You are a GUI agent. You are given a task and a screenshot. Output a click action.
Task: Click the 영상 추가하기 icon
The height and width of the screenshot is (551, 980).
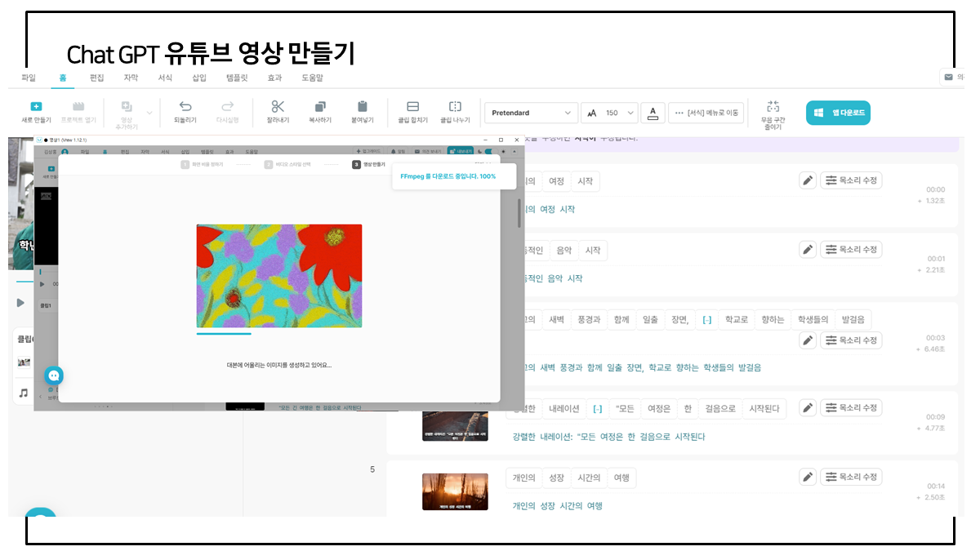tap(127, 106)
